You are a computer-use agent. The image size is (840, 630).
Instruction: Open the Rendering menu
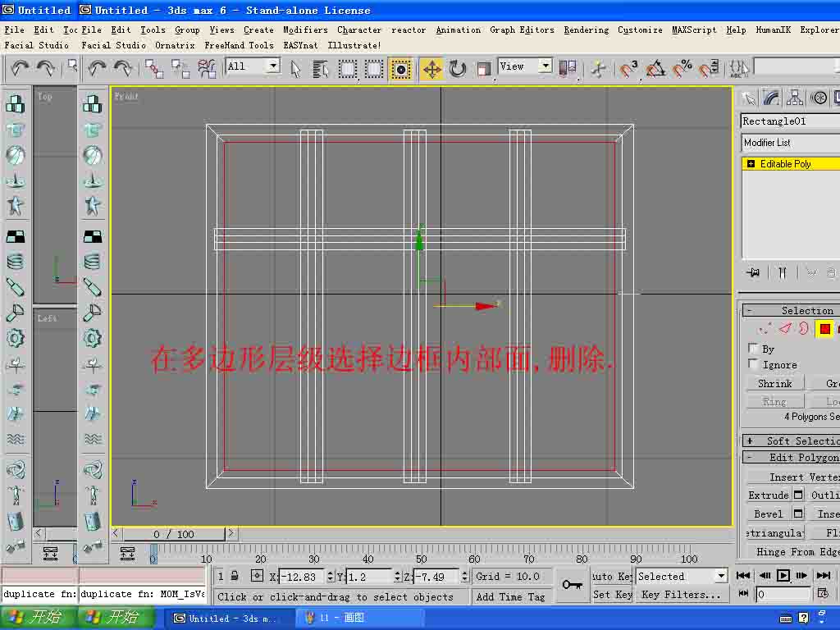[586, 30]
